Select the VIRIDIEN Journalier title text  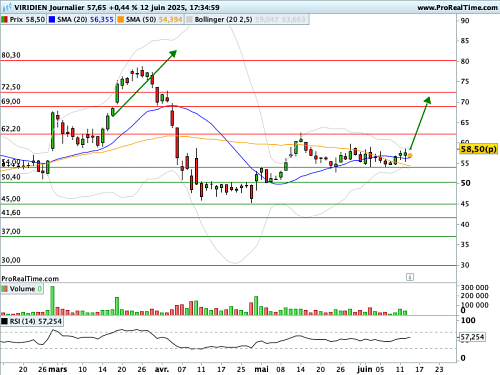[x=49, y=7]
